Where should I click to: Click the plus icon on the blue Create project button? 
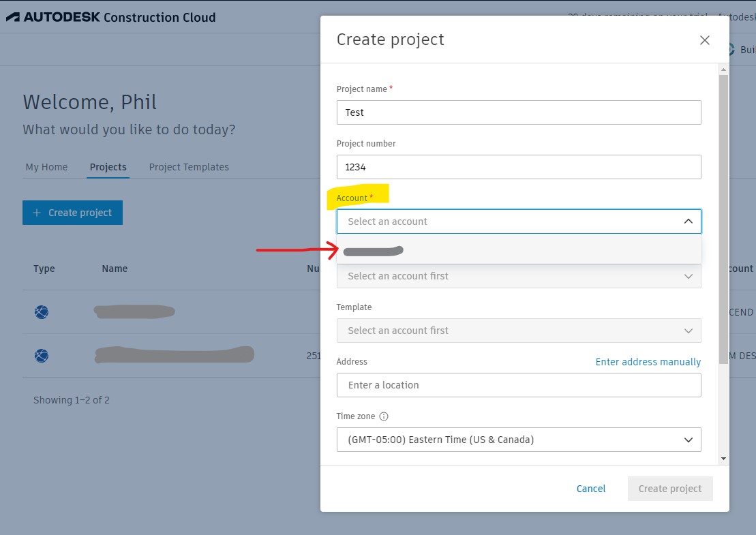click(36, 213)
